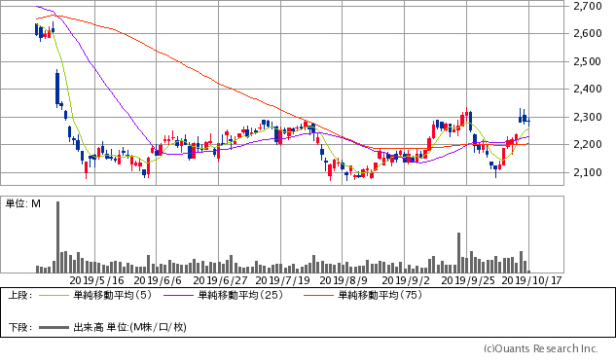
Task: Click the 2019/8/9 date label
Action: tap(344, 280)
